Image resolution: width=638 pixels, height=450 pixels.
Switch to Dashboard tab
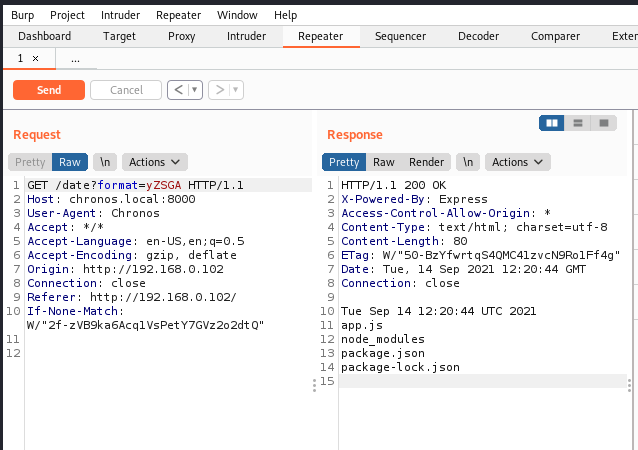[45, 36]
